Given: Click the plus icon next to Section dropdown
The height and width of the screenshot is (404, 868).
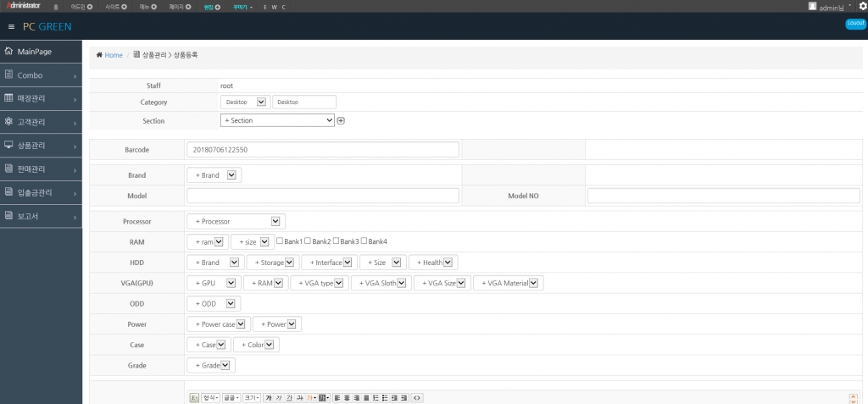Looking at the screenshot, I should point(341,120).
